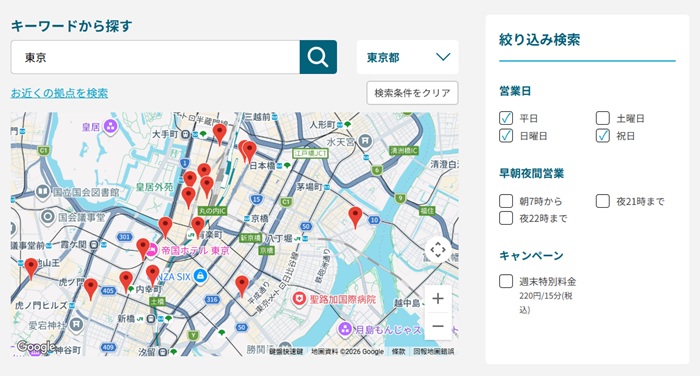700x376 pixels.
Task: Open the 條款 terms link on map
Action: pyautogui.click(x=398, y=351)
